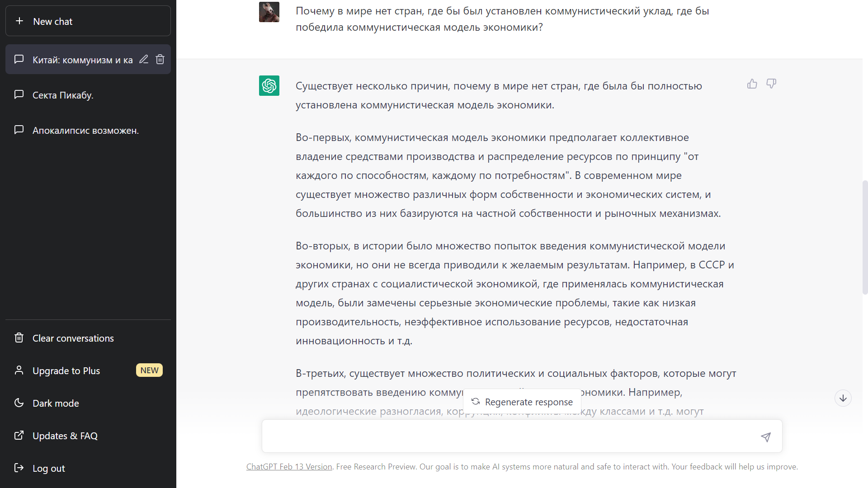Click Regenerate response button
The width and height of the screenshot is (868, 488).
coord(522,402)
